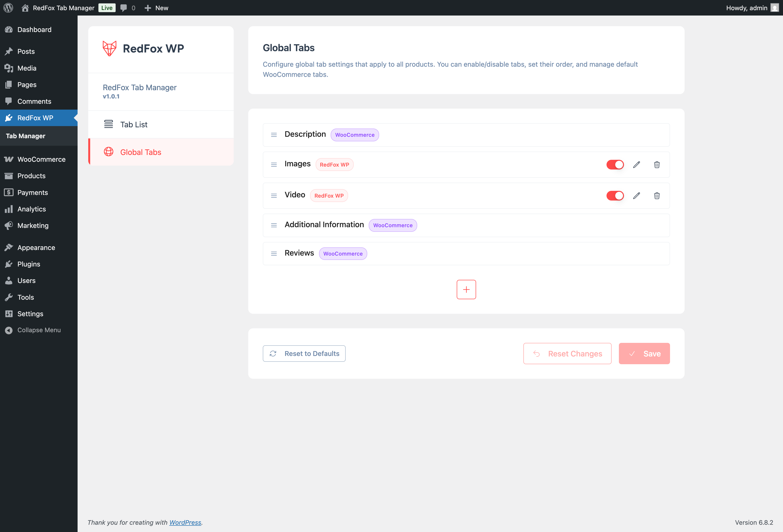This screenshot has width=783, height=532.
Task: Disable the Video tab toggle
Action: pos(615,196)
